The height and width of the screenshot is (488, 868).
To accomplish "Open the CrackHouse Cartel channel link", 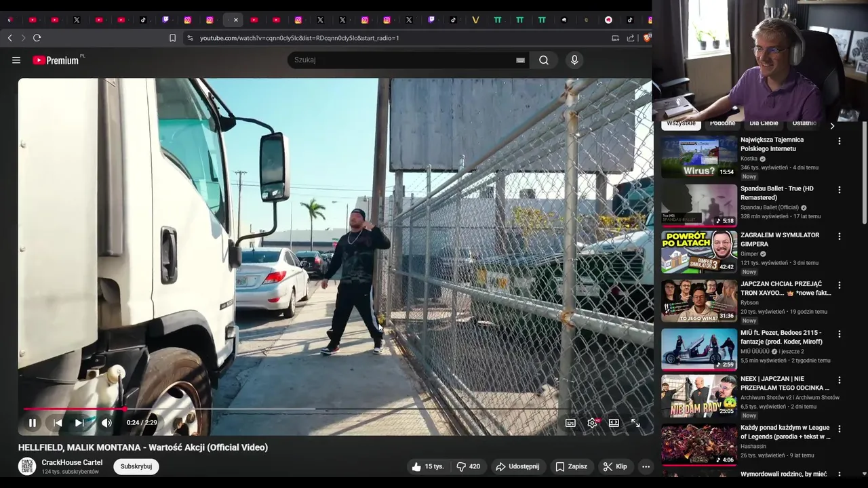I will [x=72, y=462].
